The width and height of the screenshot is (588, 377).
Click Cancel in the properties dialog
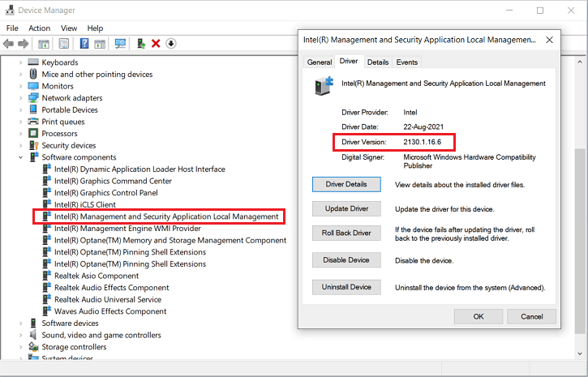click(532, 317)
